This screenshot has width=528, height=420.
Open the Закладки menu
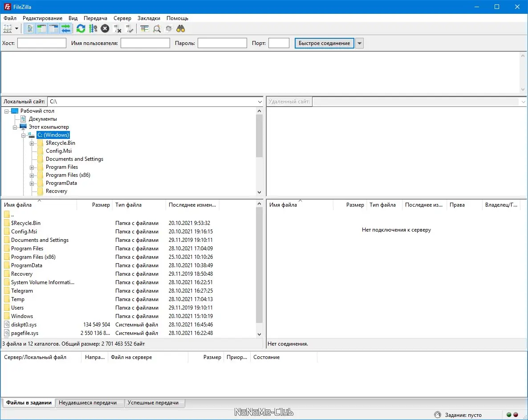point(149,18)
